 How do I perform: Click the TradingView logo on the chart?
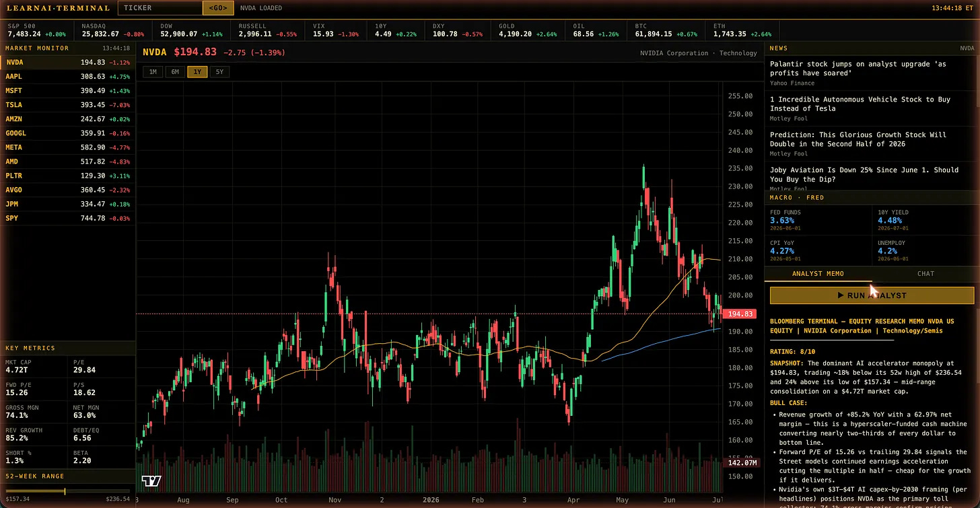pyautogui.click(x=152, y=481)
